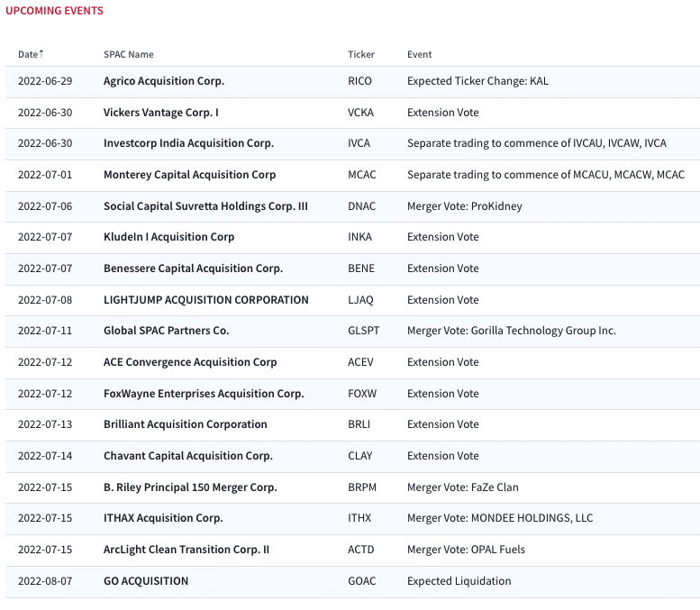Click Separate trading of MCACU, MCACW, MCAC
The image size is (700, 610).
click(x=546, y=175)
